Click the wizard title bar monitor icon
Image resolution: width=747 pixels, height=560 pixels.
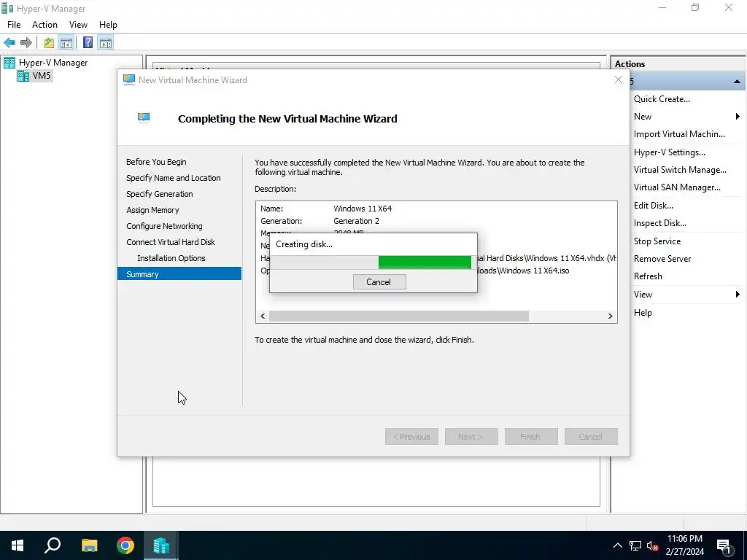pyautogui.click(x=128, y=80)
